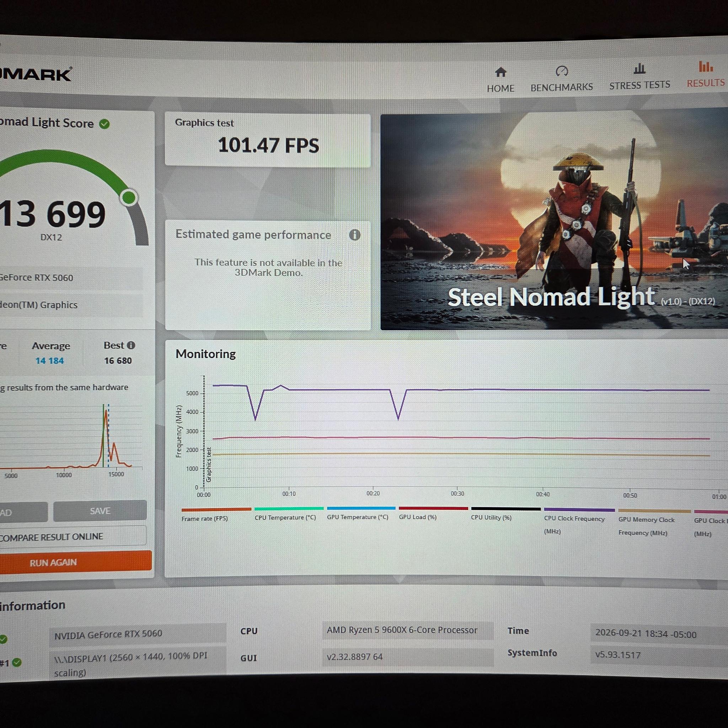Toggle the GPU Temperature (°C) legend series
This screenshot has height=728, width=728.
[361, 513]
